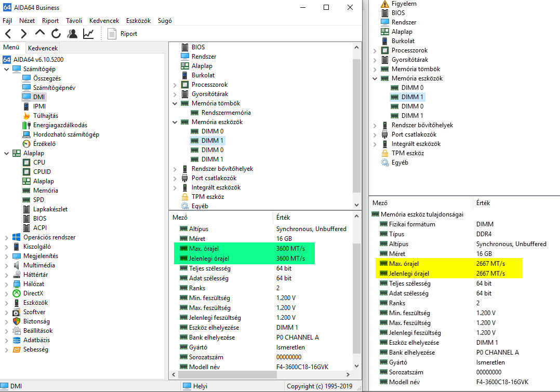Click the Refresh toolbar icon
The width and height of the screenshot is (560, 392).
56,34
